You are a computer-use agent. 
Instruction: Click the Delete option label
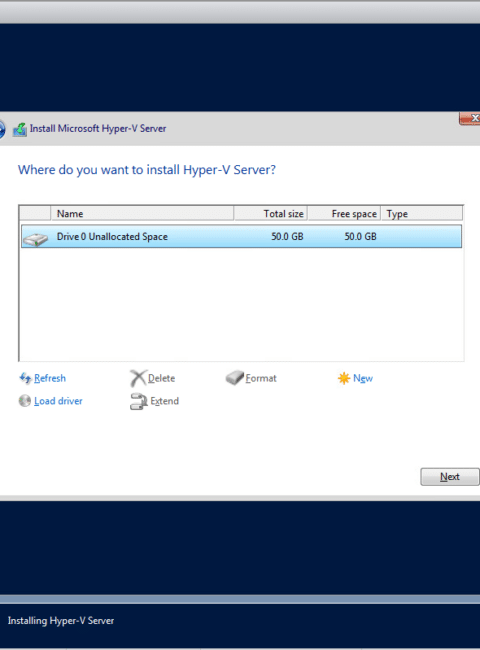coord(161,378)
